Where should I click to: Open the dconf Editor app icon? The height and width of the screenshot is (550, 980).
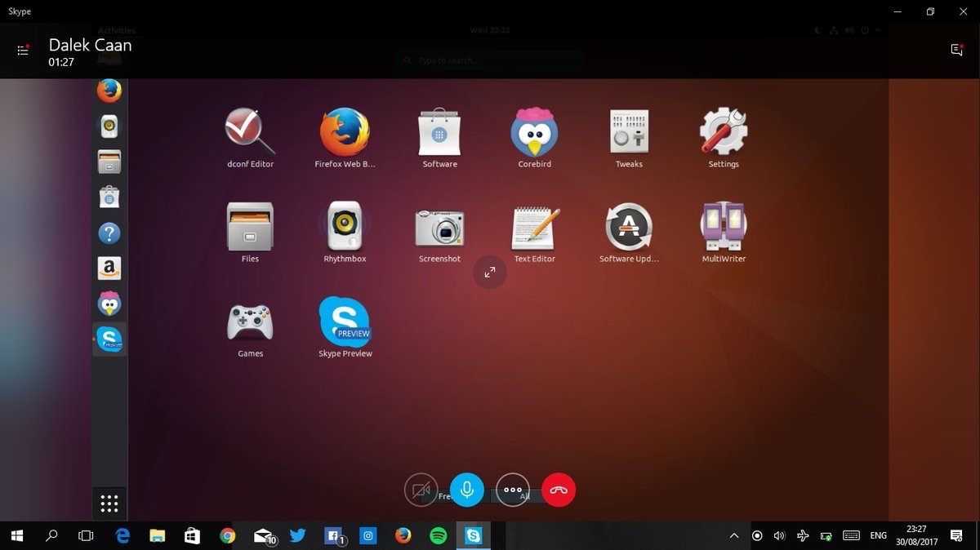(250, 132)
